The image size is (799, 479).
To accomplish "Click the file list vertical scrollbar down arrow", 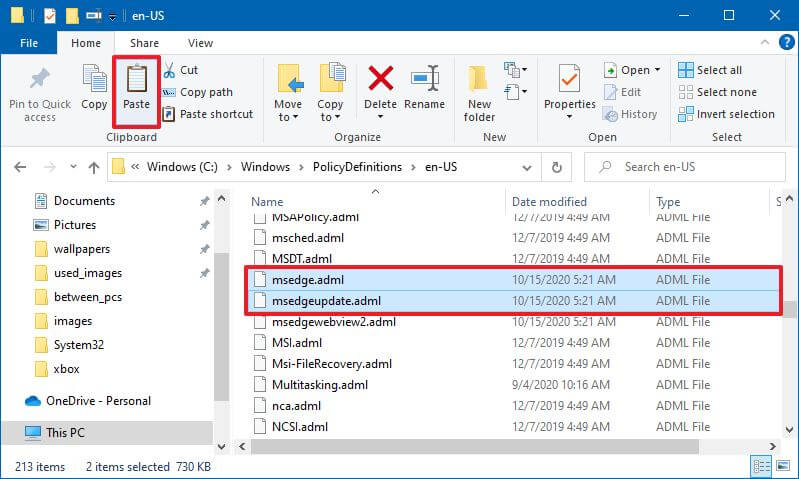I will coord(789,430).
